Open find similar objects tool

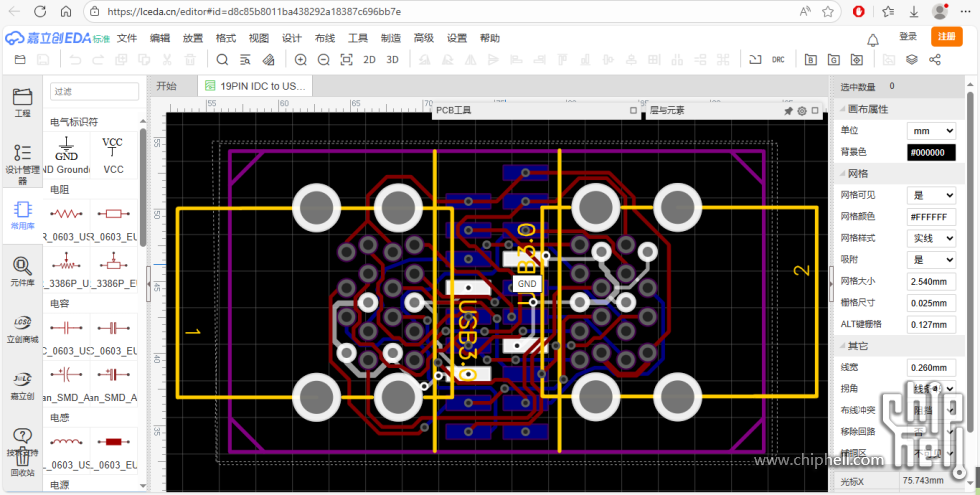click(245, 60)
